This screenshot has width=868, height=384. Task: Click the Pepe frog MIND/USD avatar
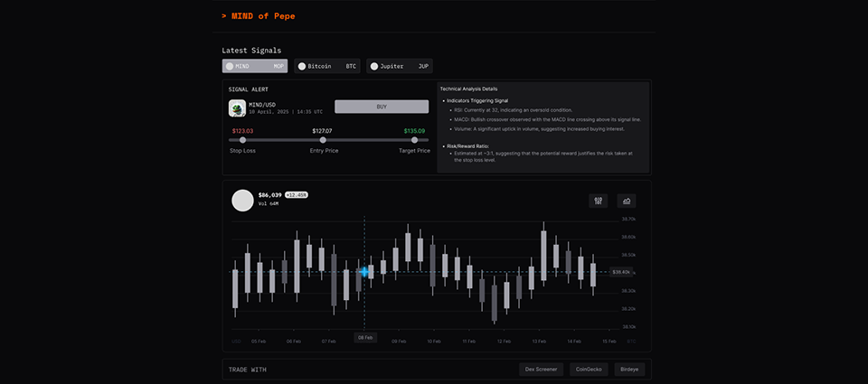pos(237,108)
